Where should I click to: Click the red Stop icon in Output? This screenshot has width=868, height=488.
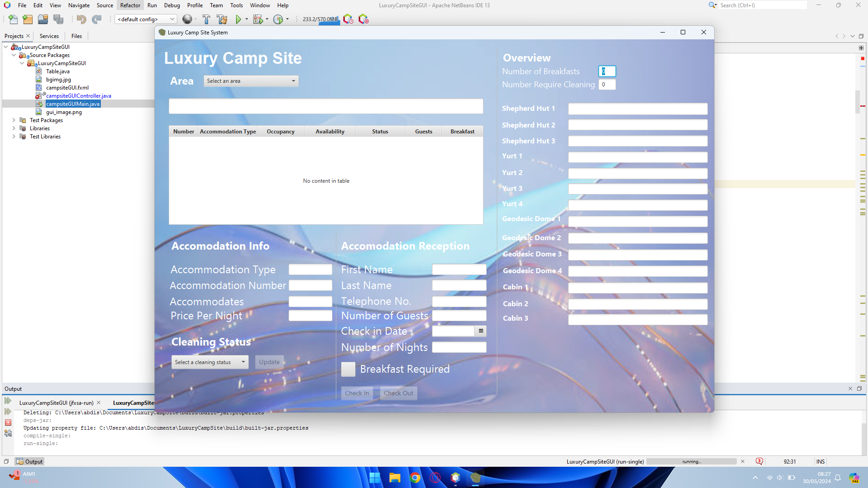(8, 422)
